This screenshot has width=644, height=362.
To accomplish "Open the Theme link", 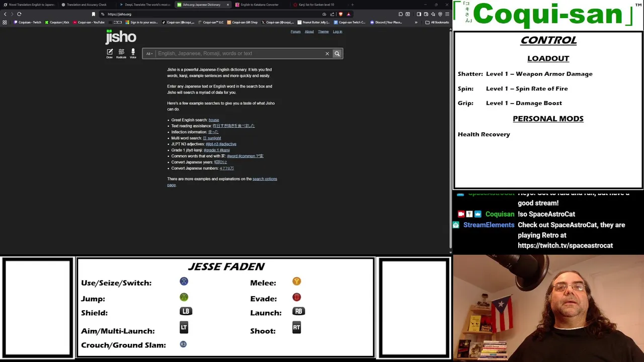I will pyautogui.click(x=323, y=32).
